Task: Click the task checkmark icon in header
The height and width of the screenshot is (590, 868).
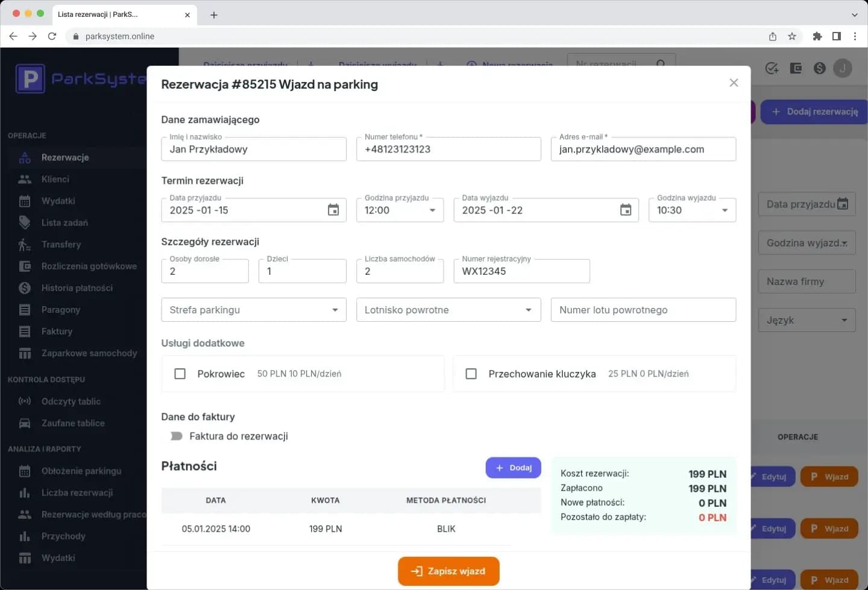Action: click(772, 68)
